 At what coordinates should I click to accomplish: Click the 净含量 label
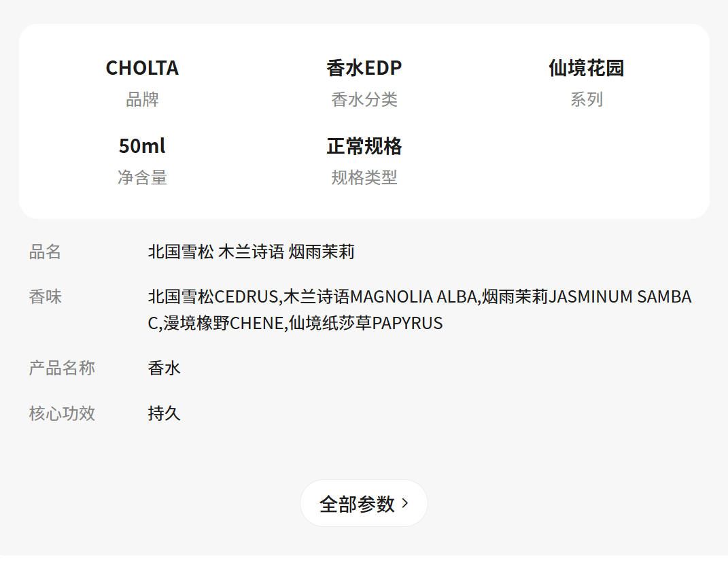coord(142,178)
